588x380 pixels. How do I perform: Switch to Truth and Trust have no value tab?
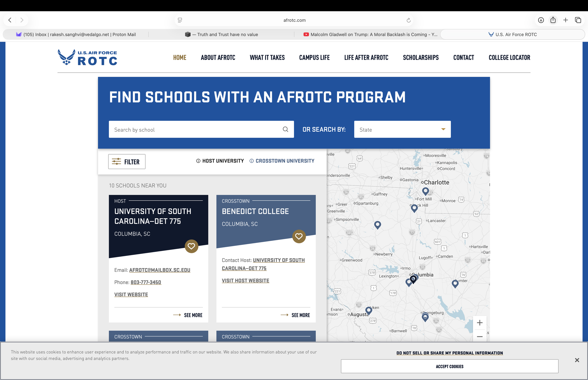tap(221, 35)
